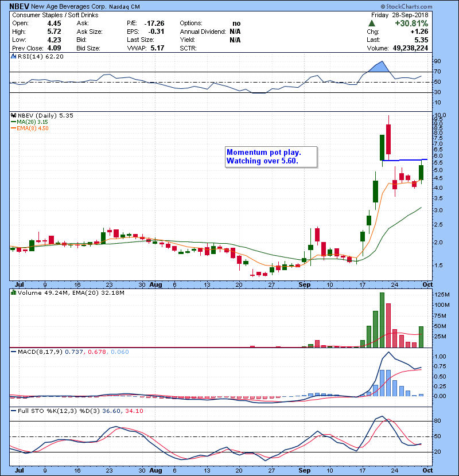This screenshot has height=476, width=459.
Task: Select the MA(20) 3.15 legend entry
Action: tap(29, 122)
